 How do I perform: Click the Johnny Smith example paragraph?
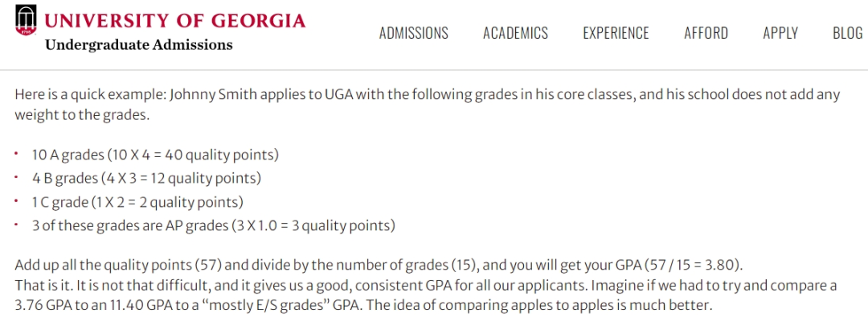click(x=428, y=105)
